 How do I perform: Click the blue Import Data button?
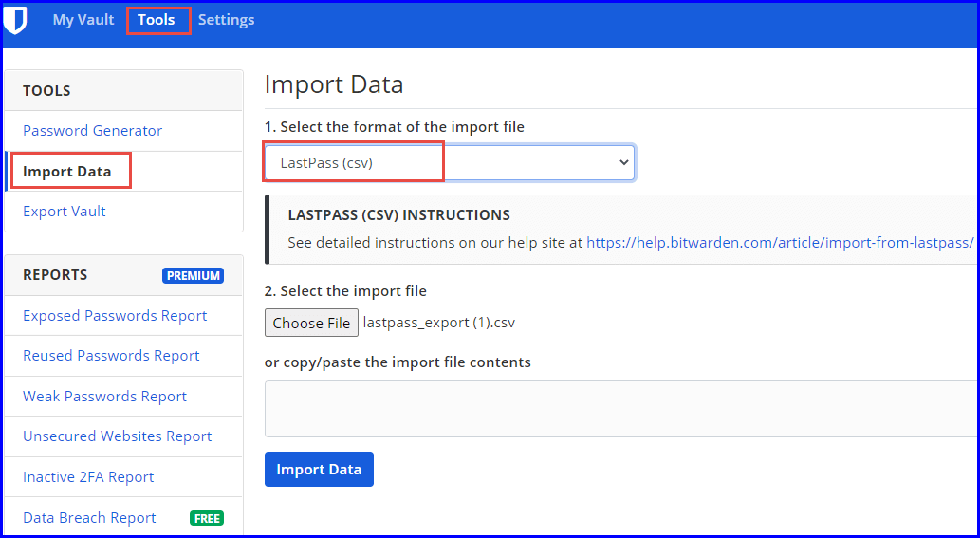click(x=319, y=470)
